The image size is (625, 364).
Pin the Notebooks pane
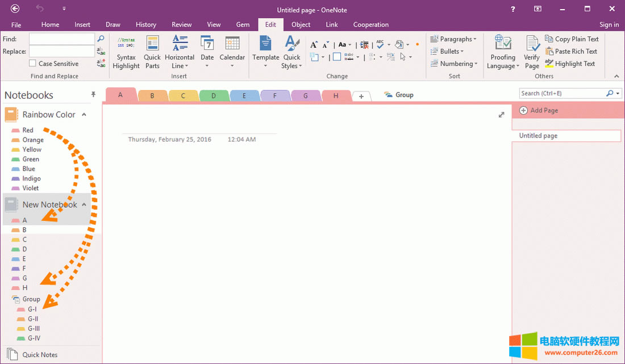pyautogui.click(x=93, y=95)
